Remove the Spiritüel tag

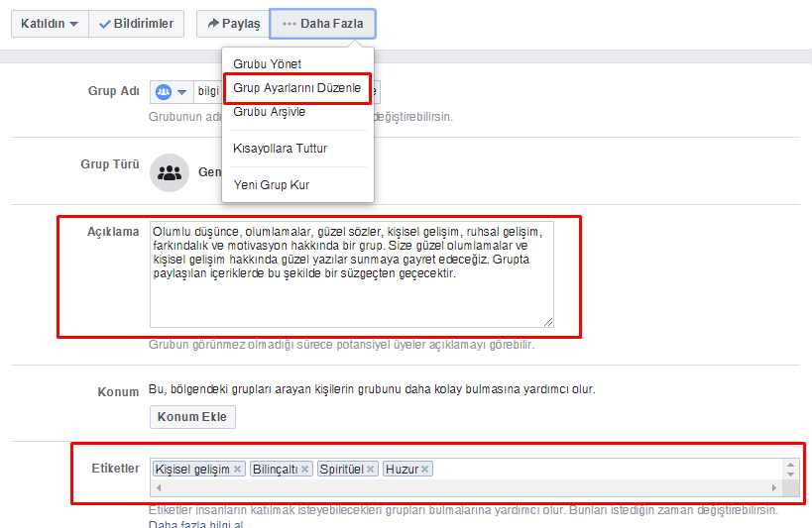click(x=370, y=469)
